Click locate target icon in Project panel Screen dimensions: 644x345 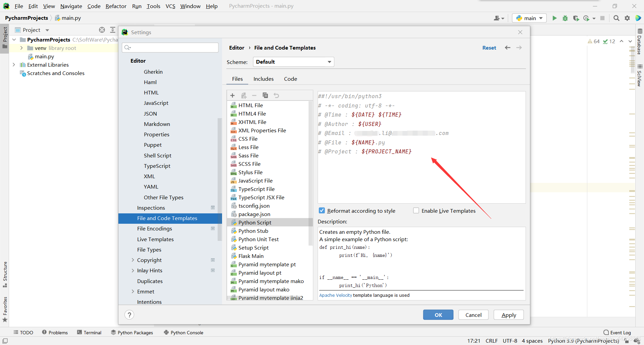(x=102, y=30)
